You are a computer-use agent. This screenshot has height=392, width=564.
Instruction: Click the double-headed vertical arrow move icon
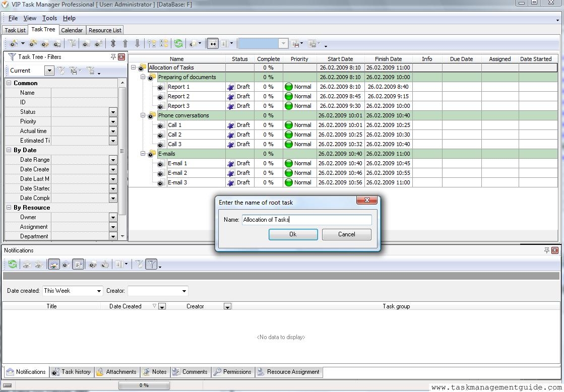[x=113, y=43]
